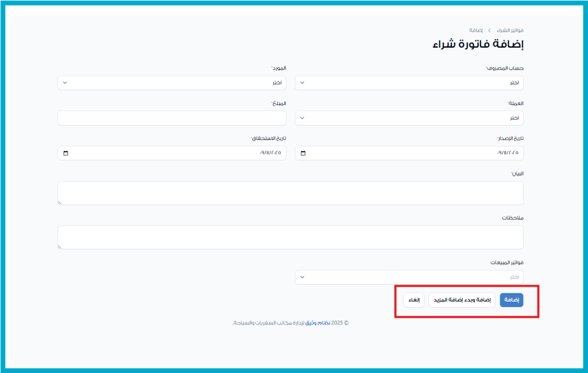Click the المبلغ field label

click(x=278, y=103)
